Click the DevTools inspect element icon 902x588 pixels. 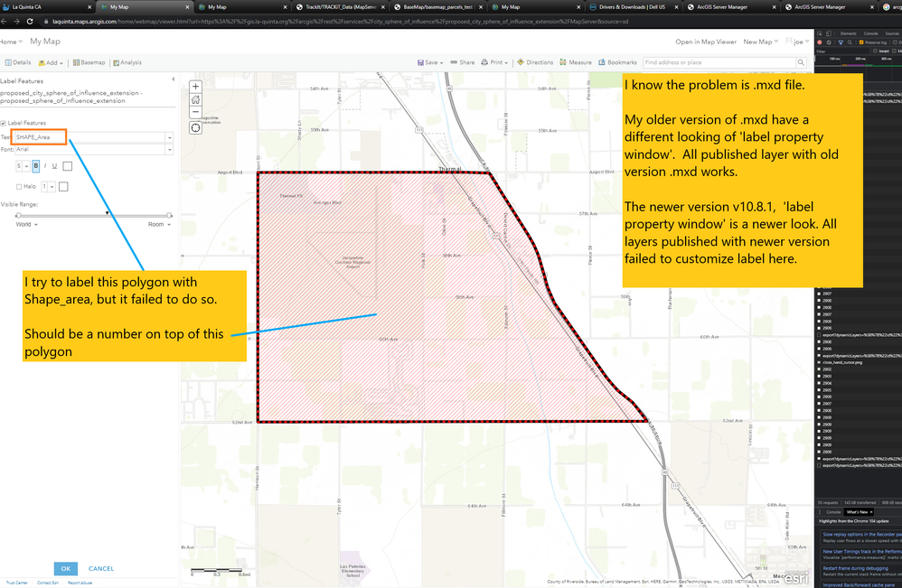point(820,33)
